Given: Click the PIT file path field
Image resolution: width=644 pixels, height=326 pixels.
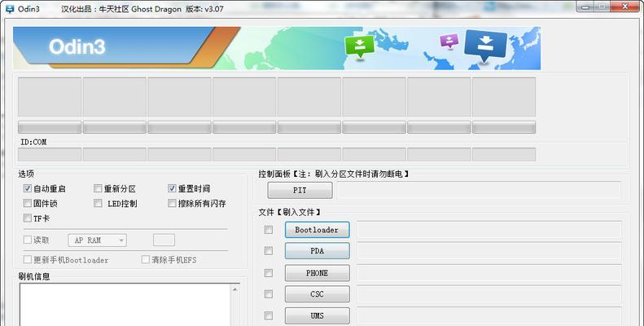Looking at the screenshot, I should tap(479, 191).
